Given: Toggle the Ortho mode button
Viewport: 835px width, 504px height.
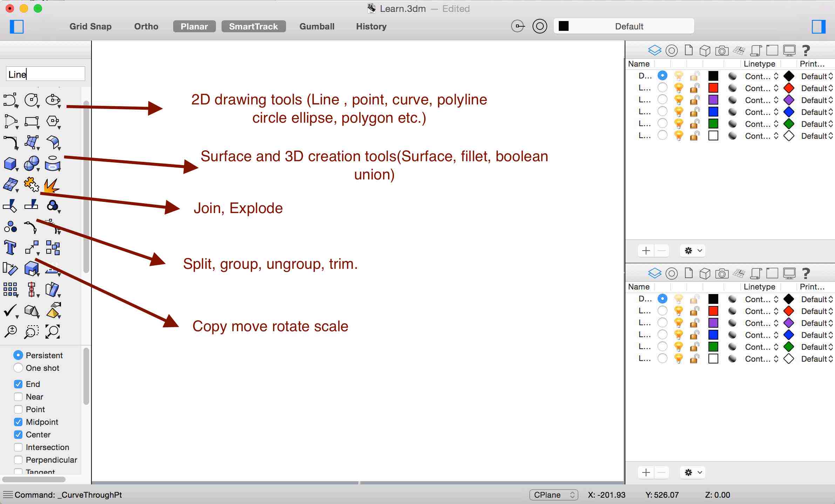Looking at the screenshot, I should click(x=146, y=26).
